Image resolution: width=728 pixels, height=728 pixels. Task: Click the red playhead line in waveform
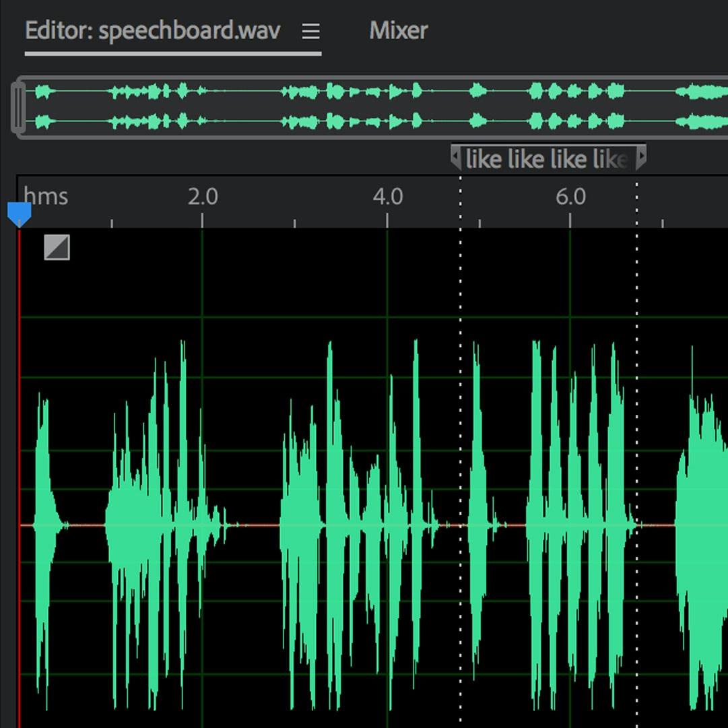coord(20,404)
